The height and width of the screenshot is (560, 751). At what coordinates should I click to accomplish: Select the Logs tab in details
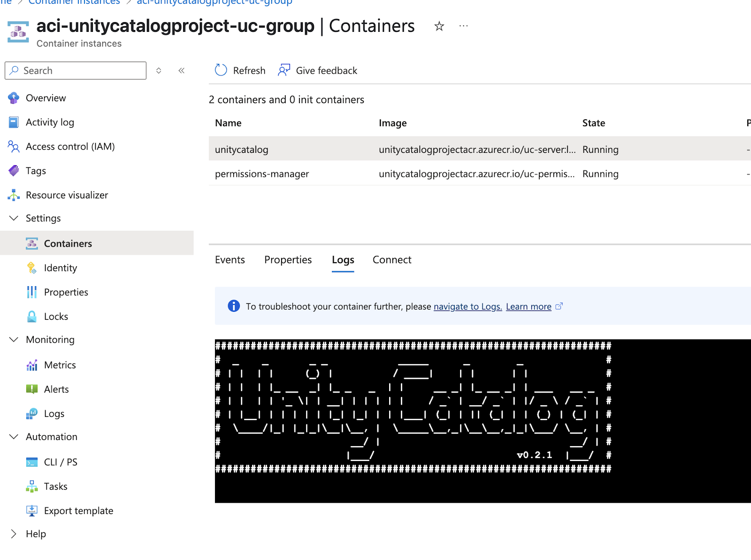343,260
